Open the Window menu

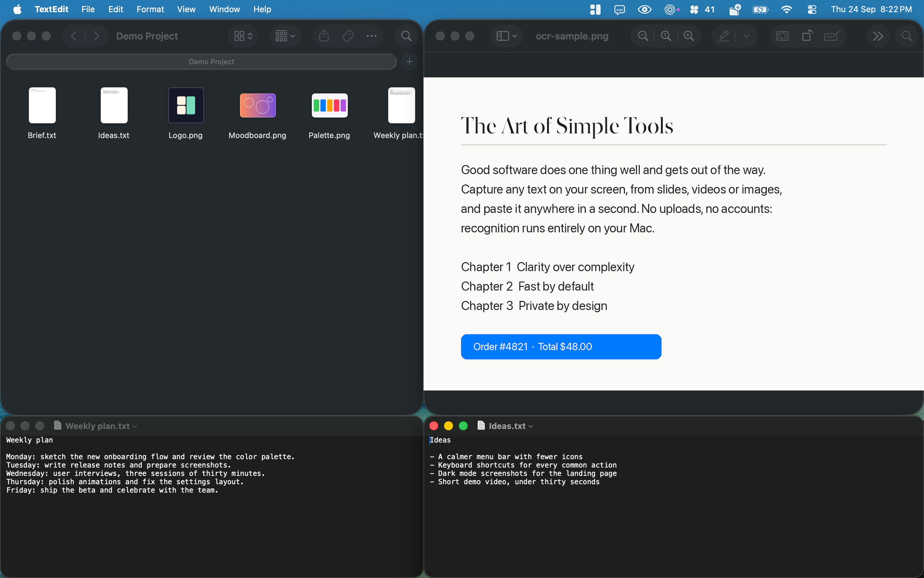pos(225,9)
